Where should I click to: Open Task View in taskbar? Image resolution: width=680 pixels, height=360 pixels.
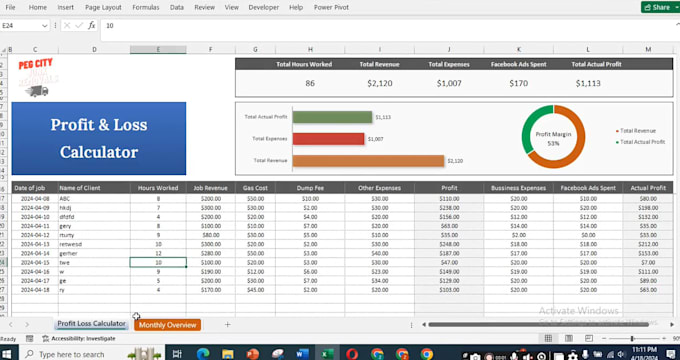[x=177, y=354]
